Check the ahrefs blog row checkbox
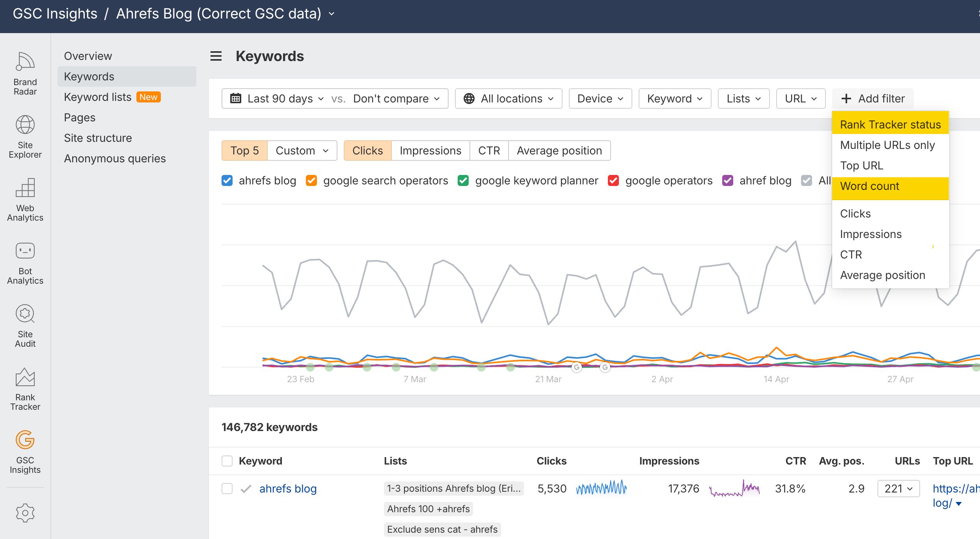This screenshot has height=539, width=980. [x=227, y=489]
